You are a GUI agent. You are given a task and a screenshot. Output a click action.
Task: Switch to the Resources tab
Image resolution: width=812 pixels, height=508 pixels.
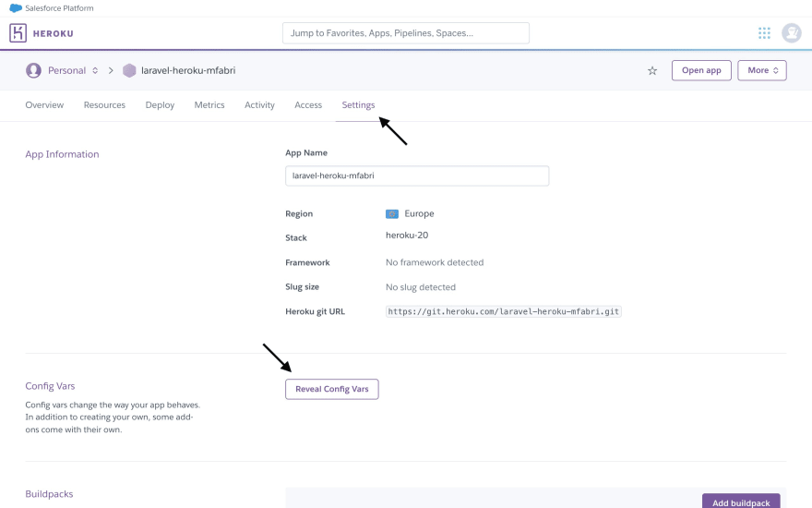pos(104,104)
